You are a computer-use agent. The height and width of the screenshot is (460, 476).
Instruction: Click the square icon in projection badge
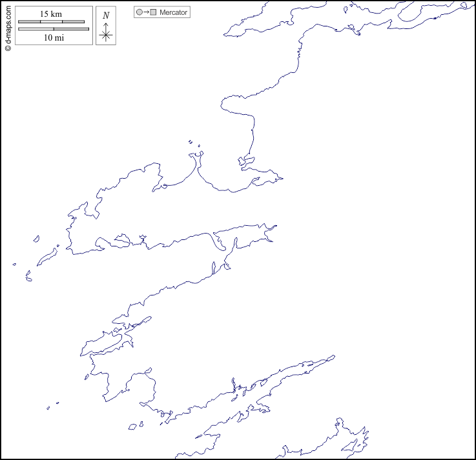[154, 12]
